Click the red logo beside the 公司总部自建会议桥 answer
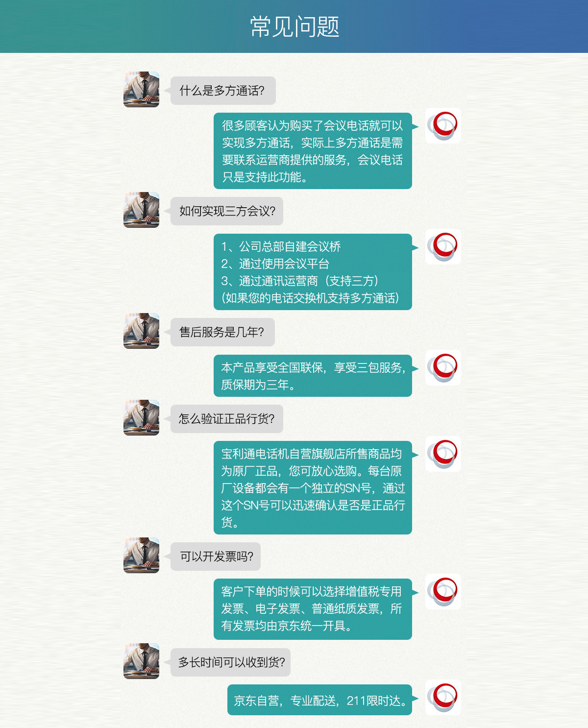Image resolution: width=588 pixels, height=728 pixels. pyautogui.click(x=443, y=247)
